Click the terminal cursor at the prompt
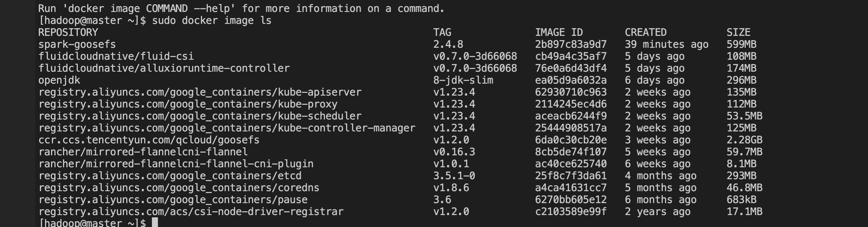Screen dimensions: 868x227 point(155,223)
